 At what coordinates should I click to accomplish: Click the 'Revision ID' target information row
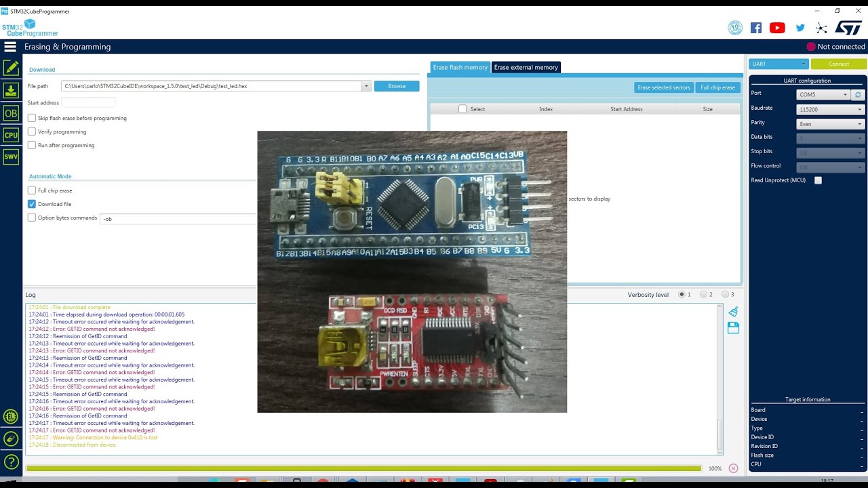click(807, 446)
